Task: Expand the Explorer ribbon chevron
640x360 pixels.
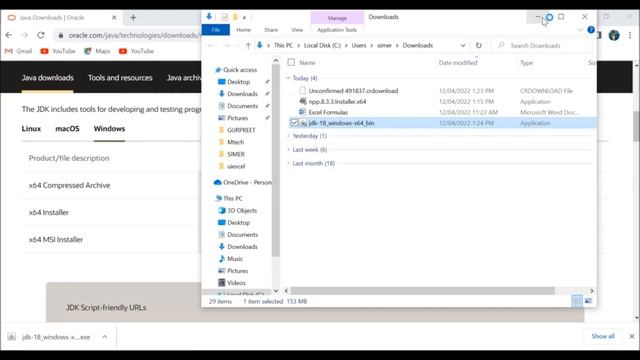Action: coord(580,30)
